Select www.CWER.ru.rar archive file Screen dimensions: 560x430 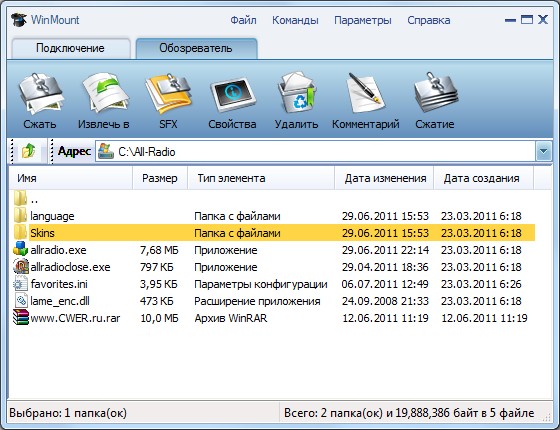tap(75, 318)
